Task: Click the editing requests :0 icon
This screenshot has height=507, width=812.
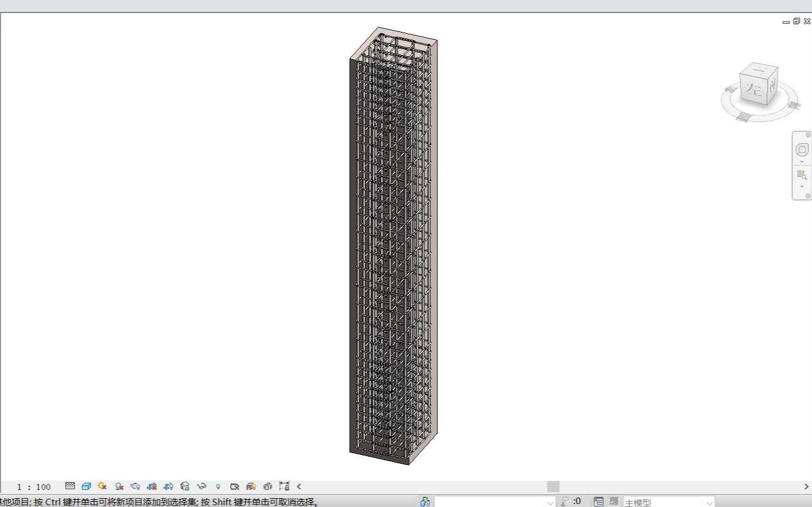Action: pos(571,502)
